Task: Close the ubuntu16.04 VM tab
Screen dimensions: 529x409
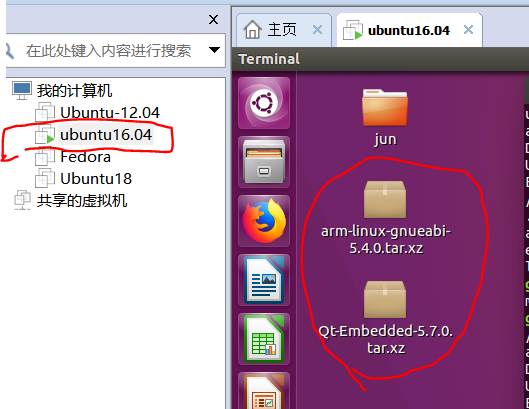Action: click(468, 30)
